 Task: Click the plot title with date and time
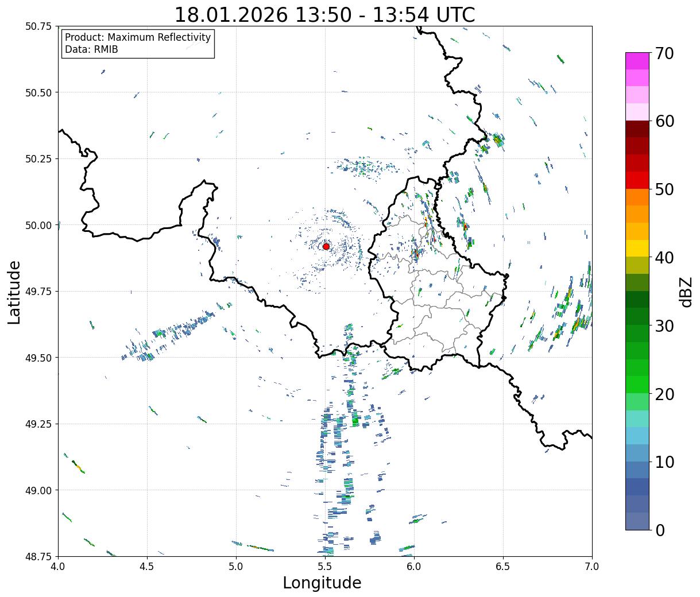(324, 15)
